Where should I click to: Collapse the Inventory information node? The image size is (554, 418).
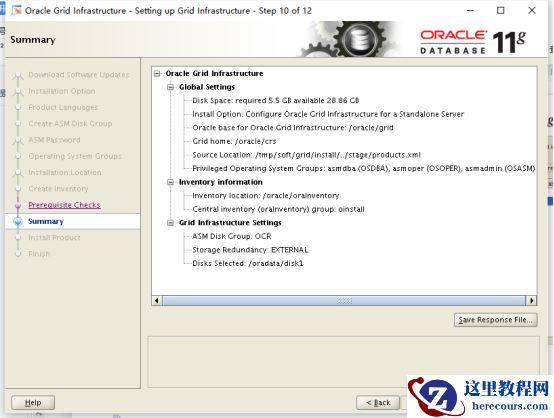171,182
